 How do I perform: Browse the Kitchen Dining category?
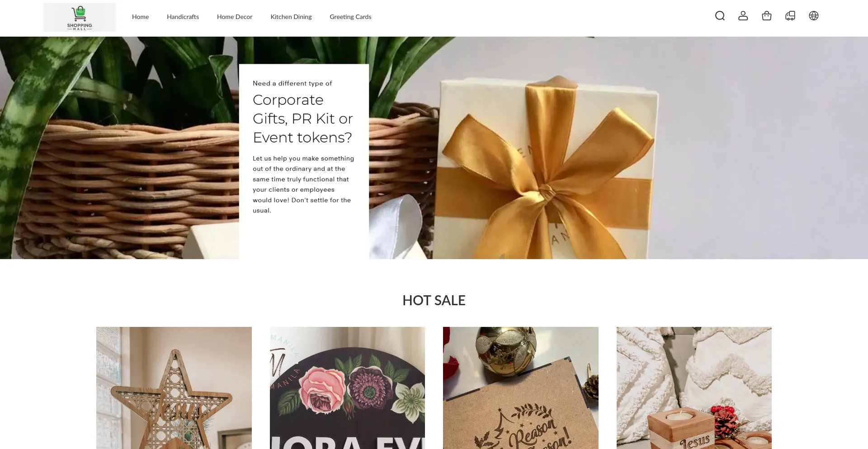[x=291, y=17]
